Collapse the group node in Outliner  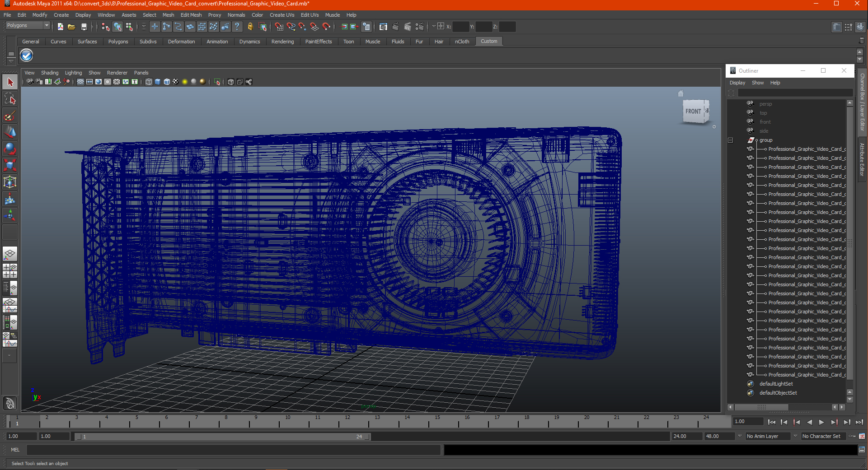pyautogui.click(x=730, y=140)
